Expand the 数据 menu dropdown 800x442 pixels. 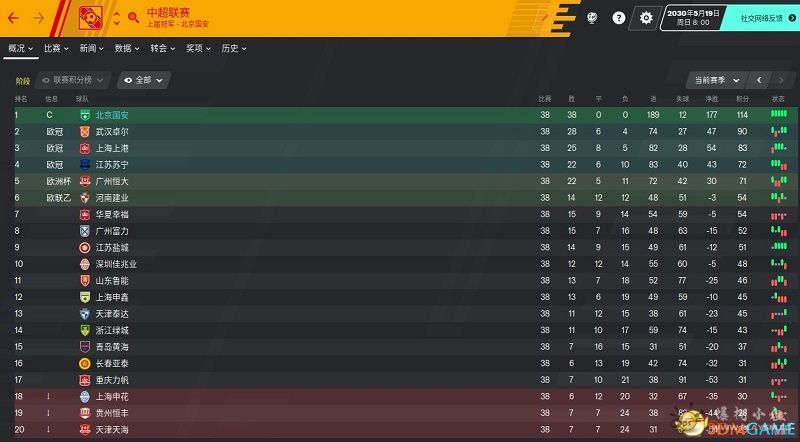126,48
